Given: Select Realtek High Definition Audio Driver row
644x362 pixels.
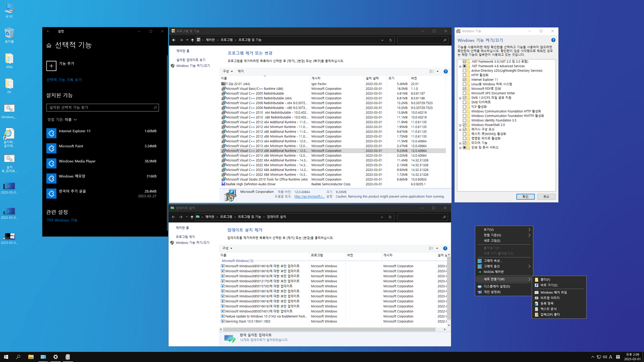Looking at the screenshot, I should pyautogui.click(x=333, y=184).
